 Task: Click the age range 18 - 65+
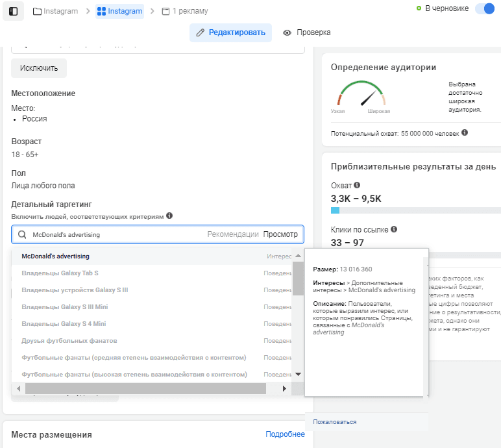click(25, 155)
